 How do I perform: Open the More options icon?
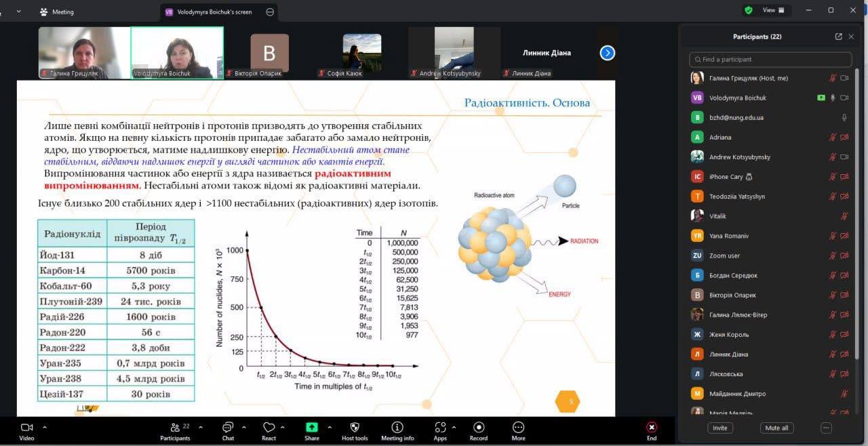tap(518, 428)
